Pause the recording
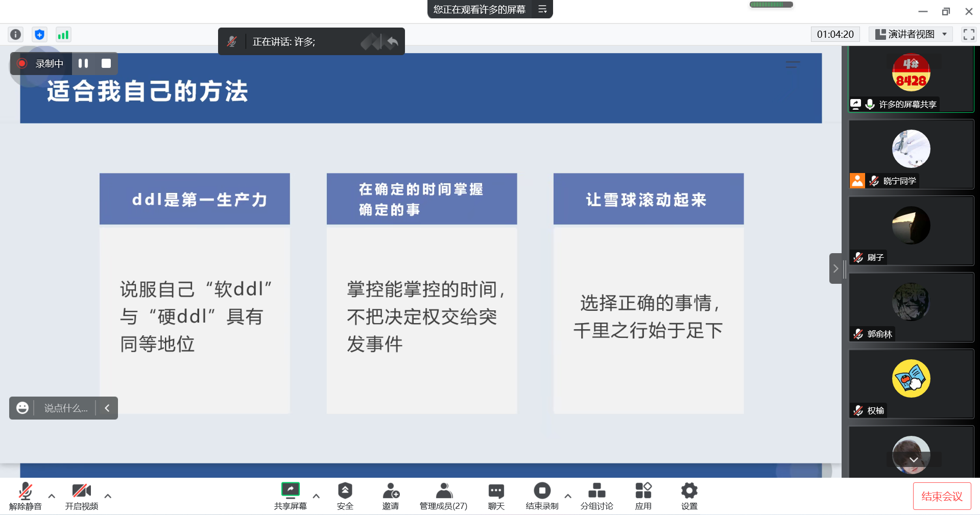 click(83, 63)
